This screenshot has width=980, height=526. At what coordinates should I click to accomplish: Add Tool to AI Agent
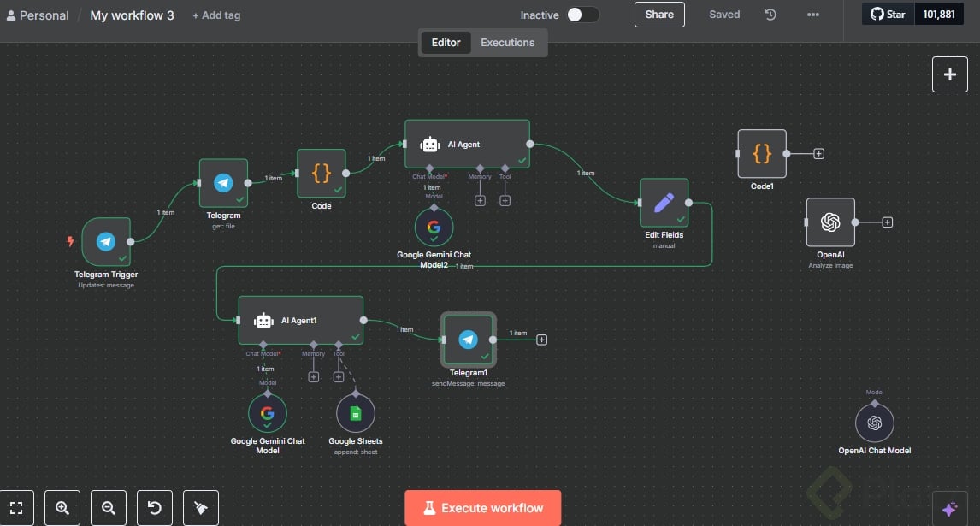tap(505, 201)
